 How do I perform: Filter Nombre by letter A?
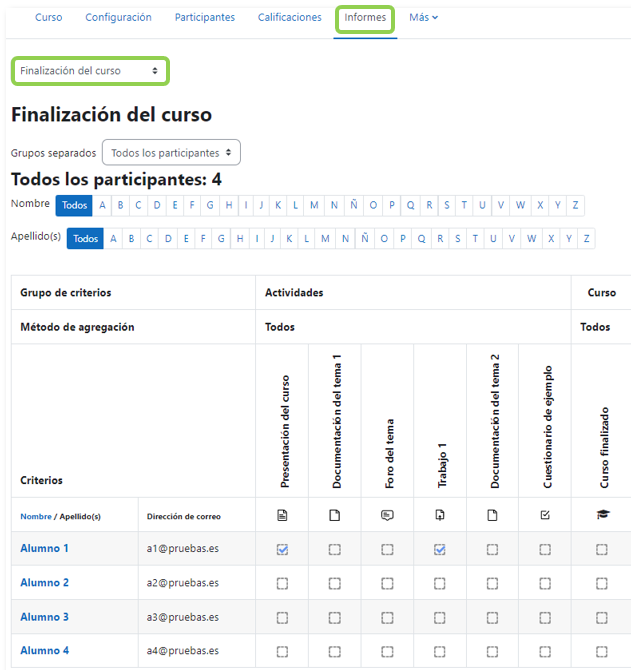click(102, 206)
